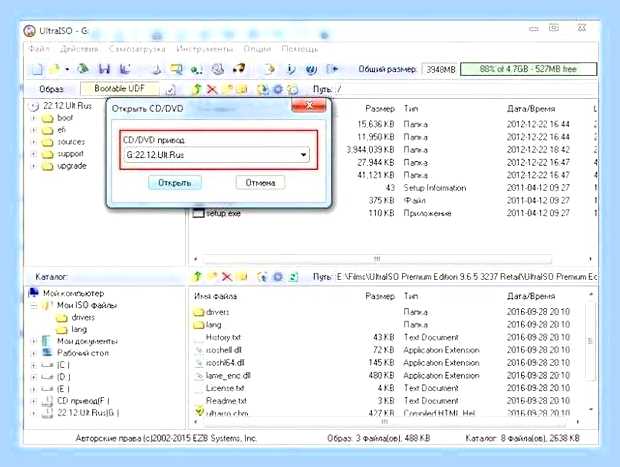Click the Burn CD/DVD image icon
Image resolution: width=620 pixels, height=467 pixels.
point(239,69)
